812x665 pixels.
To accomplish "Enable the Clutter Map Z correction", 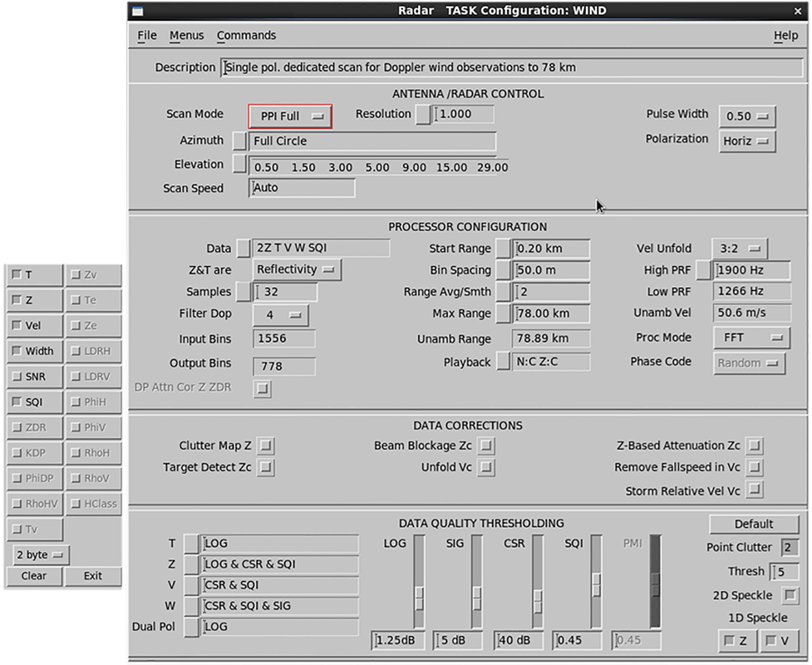I will (x=266, y=446).
